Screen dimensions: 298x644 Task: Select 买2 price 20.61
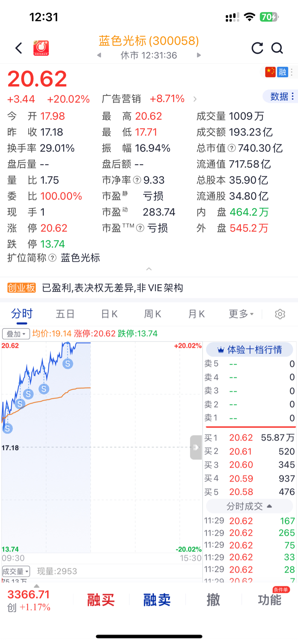coord(241,451)
